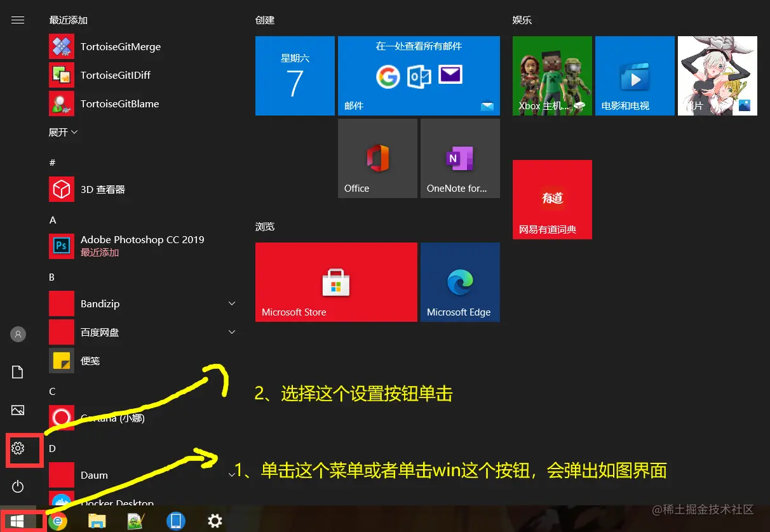Open Settings gear in Start sidebar
The width and height of the screenshot is (770, 532).
coord(18,449)
